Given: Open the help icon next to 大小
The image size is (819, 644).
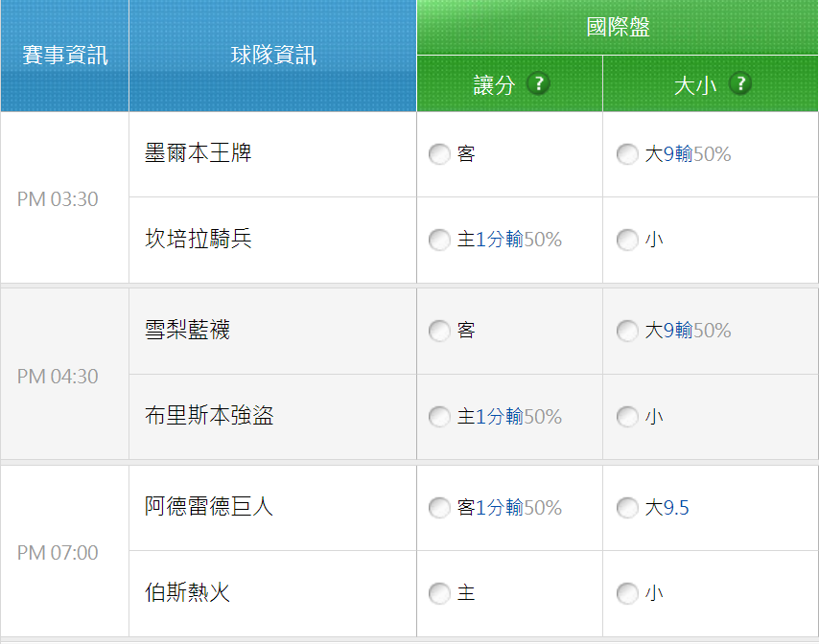Looking at the screenshot, I should 740,83.
